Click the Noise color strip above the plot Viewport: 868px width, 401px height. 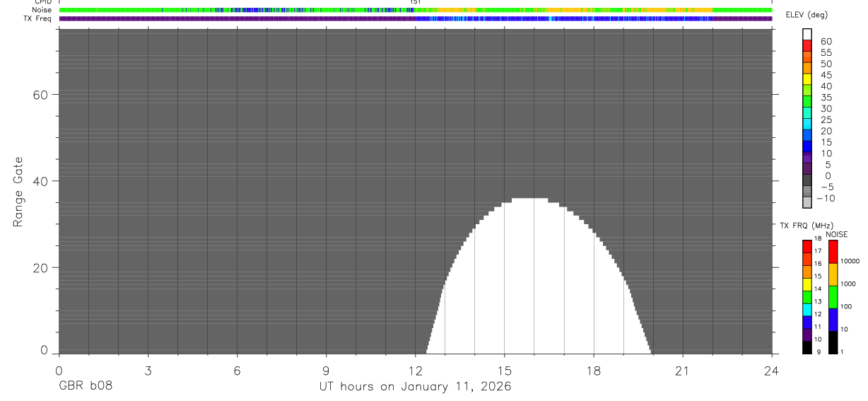click(x=415, y=10)
